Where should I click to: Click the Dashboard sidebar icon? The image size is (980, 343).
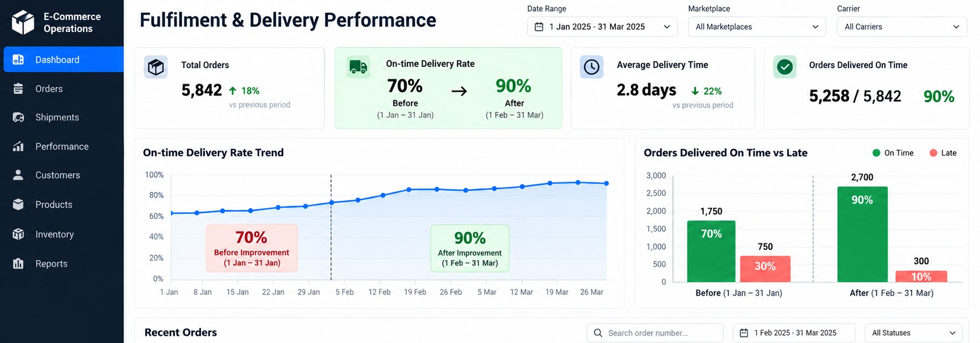point(18,59)
